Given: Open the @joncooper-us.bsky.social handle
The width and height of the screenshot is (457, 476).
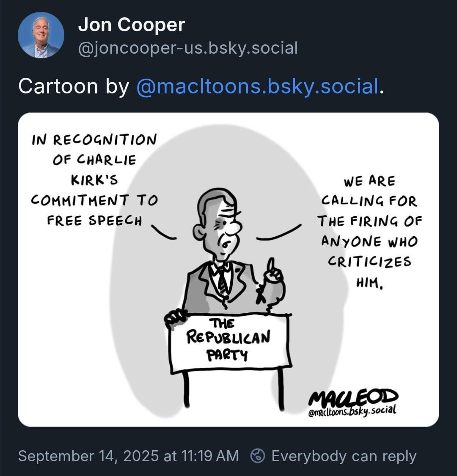Looking at the screenshot, I should [188, 48].
